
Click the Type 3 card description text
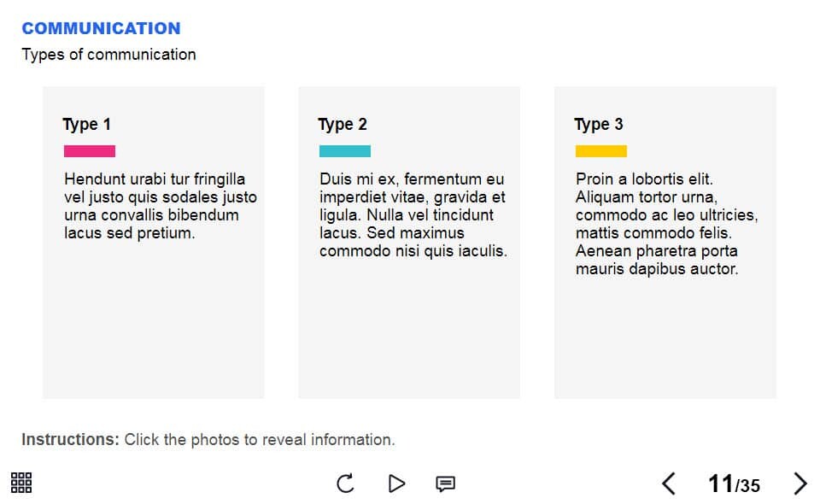666,224
